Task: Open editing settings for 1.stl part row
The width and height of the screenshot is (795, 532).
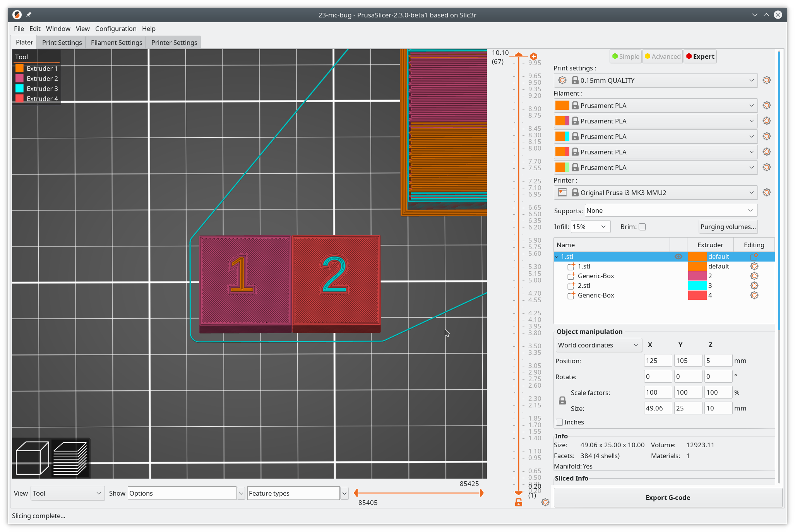Action: [x=754, y=266]
